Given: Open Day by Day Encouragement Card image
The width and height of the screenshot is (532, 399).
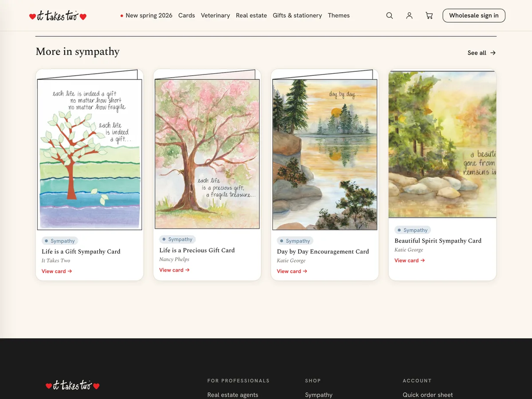Looking at the screenshot, I should pos(325,150).
